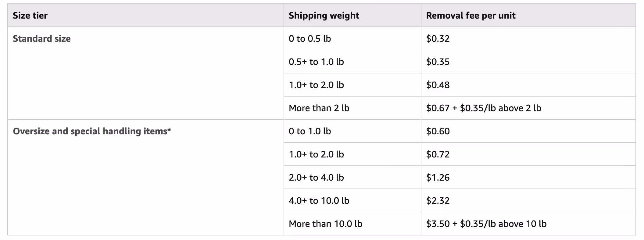Click $0.67 + $0.35/lb above 2 lb

click(484, 108)
